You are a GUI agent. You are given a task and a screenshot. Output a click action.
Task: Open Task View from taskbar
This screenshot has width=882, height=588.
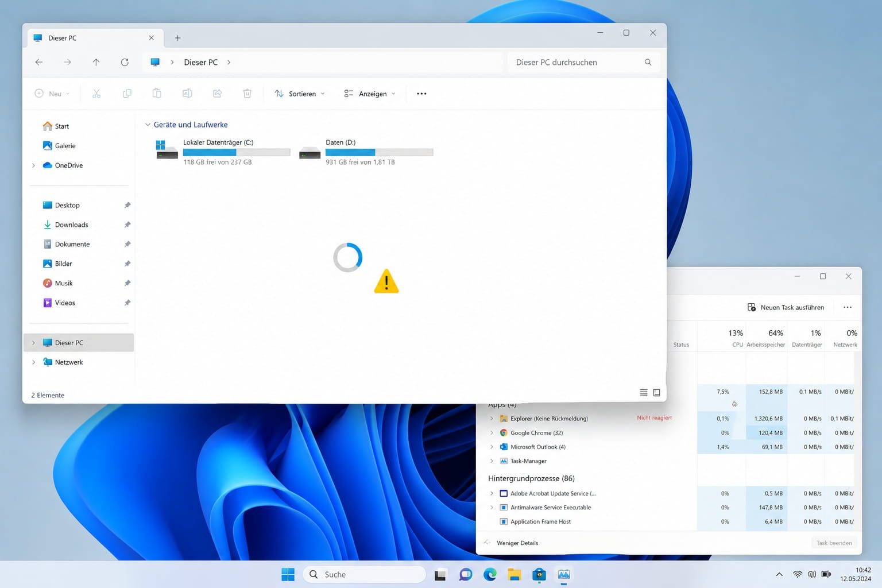tap(440, 574)
